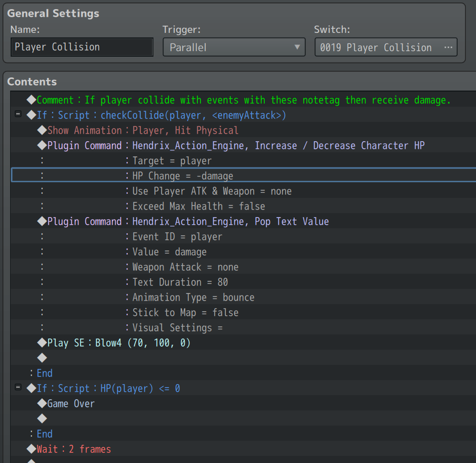Select Show Animation Player, Hit Physical line
The image size is (476, 463).
[x=243, y=130]
